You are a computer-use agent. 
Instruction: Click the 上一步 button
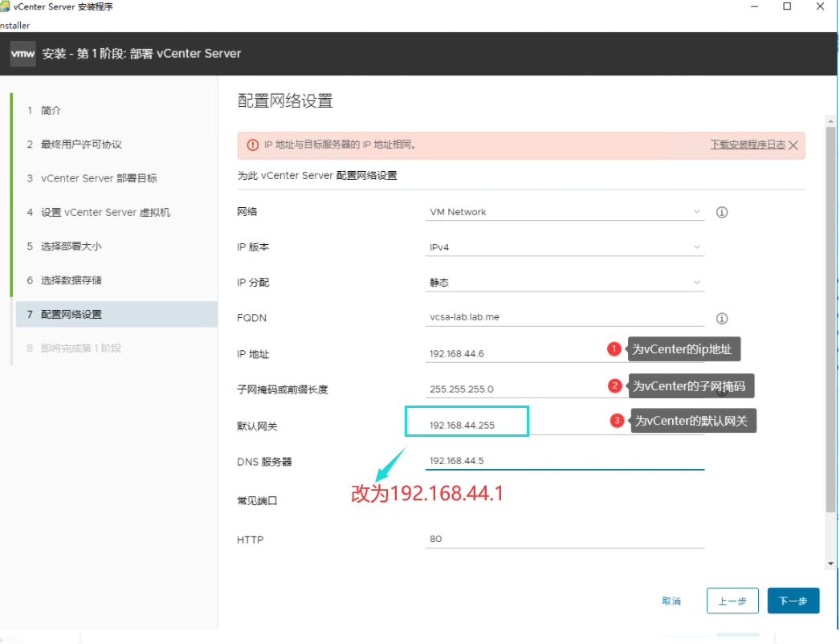[732, 600]
